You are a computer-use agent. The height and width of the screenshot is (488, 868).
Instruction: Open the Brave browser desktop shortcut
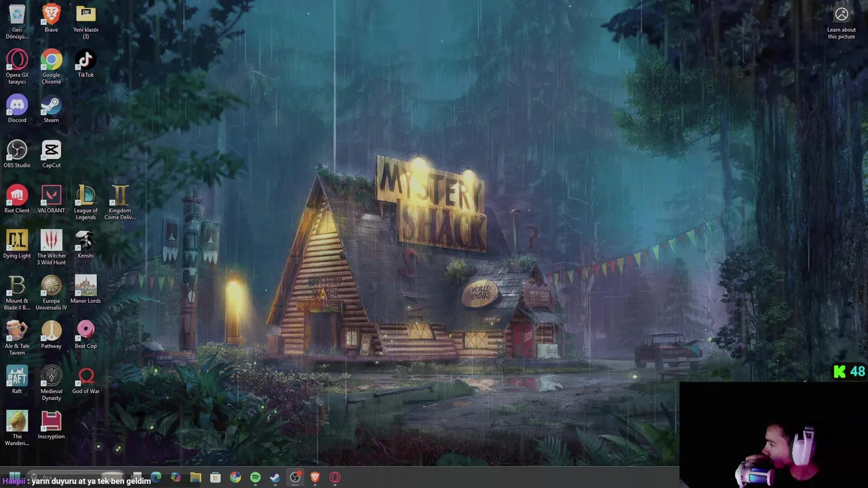tap(51, 18)
